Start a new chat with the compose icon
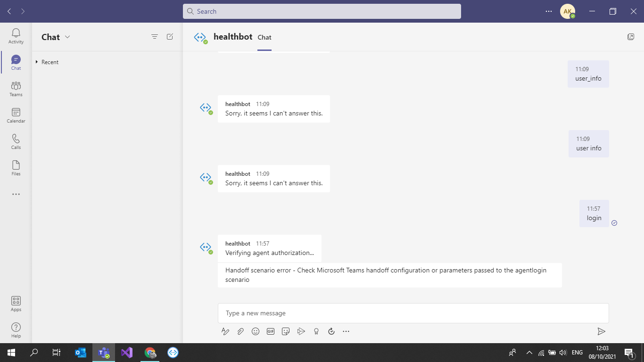 point(169,36)
